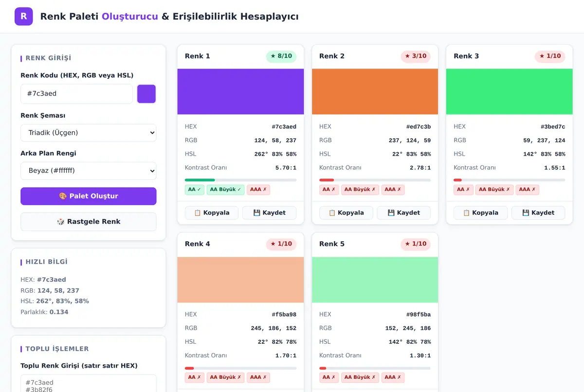
Task: Open the Renk Şeması dropdown
Action: [x=89, y=133]
